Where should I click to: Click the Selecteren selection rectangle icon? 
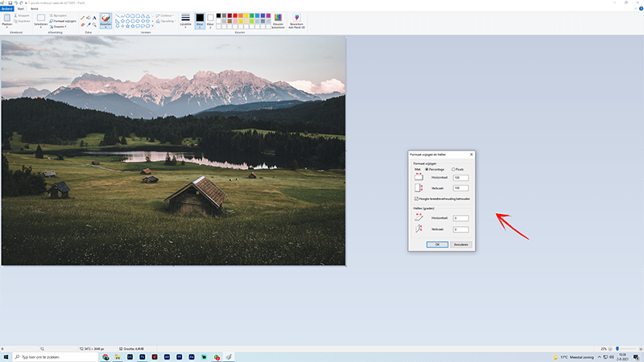[41, 18]
